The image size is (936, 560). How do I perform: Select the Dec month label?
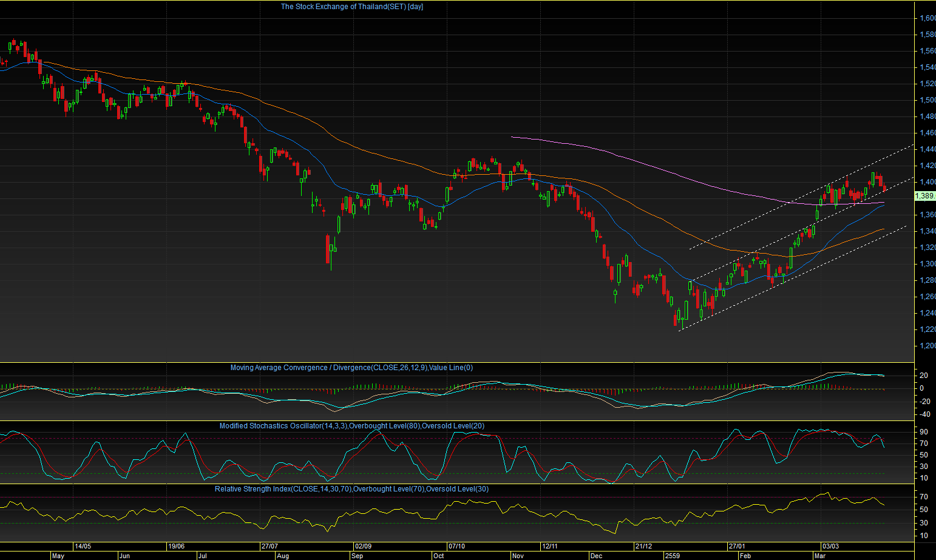(595, 556)
